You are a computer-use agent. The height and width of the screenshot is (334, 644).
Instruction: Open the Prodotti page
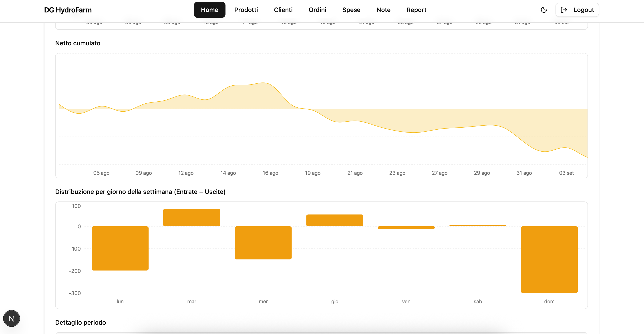coord(246,10)
